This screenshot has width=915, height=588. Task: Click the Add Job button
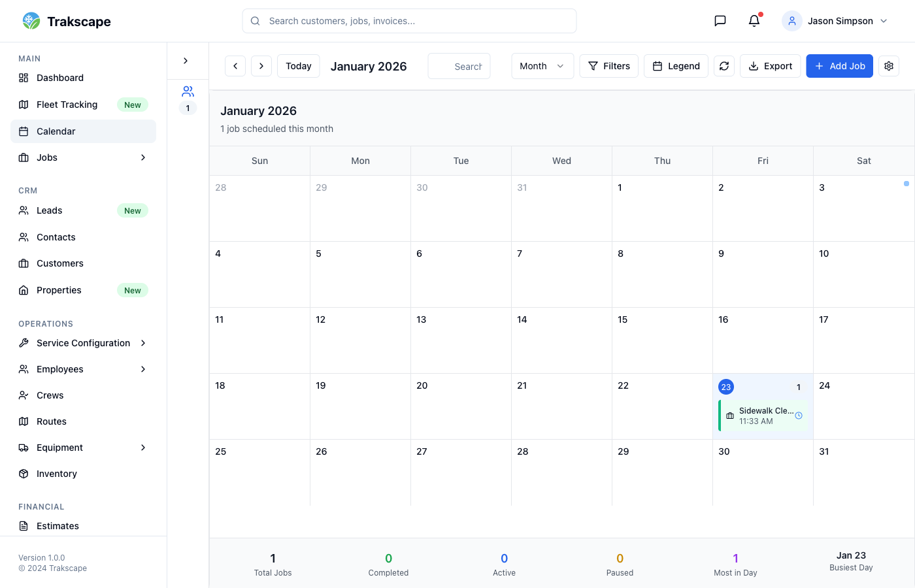point(839,66)
